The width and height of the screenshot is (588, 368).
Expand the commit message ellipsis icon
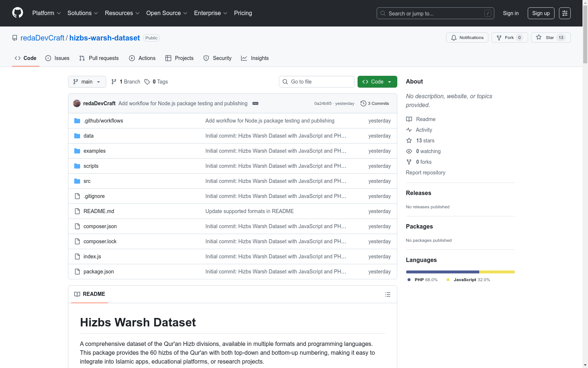[255, 103]
